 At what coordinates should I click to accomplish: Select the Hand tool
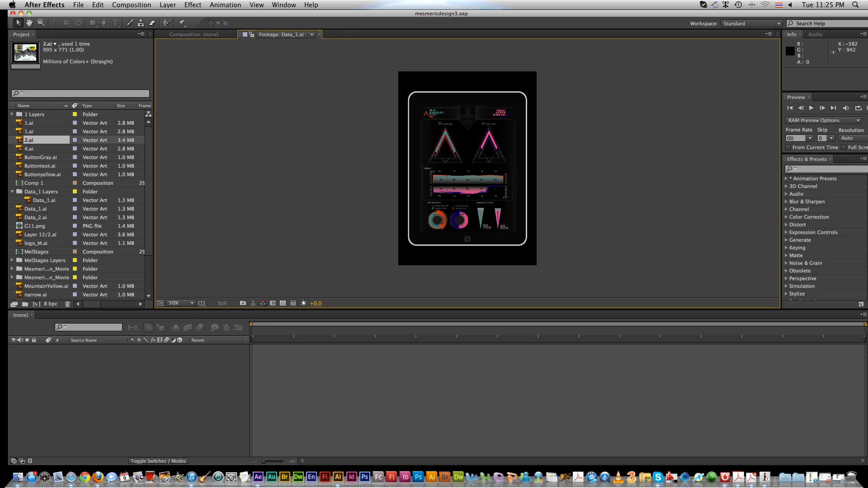pos(29,23)
